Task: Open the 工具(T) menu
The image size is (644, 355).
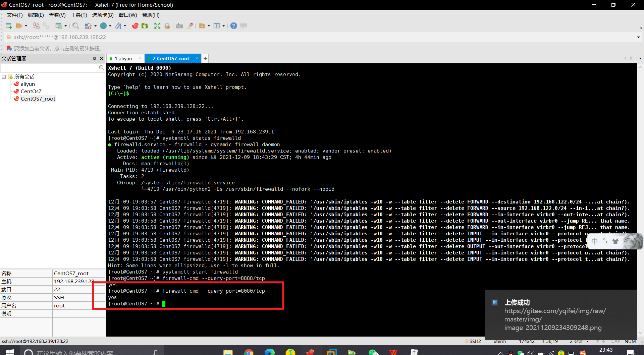Action: click(79, 15)
